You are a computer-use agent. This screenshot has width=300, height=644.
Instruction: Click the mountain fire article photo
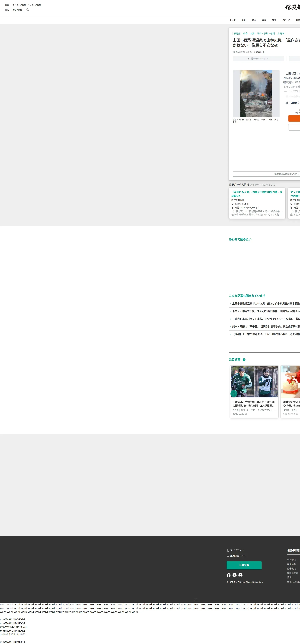[256, 94]
